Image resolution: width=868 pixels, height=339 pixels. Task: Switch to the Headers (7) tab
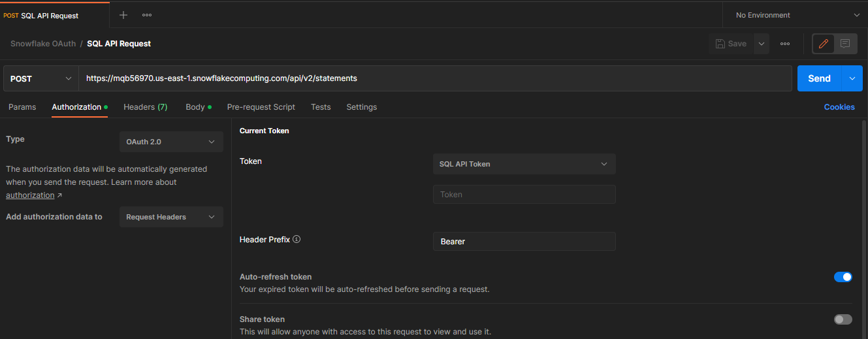click(x=146, y=107)
